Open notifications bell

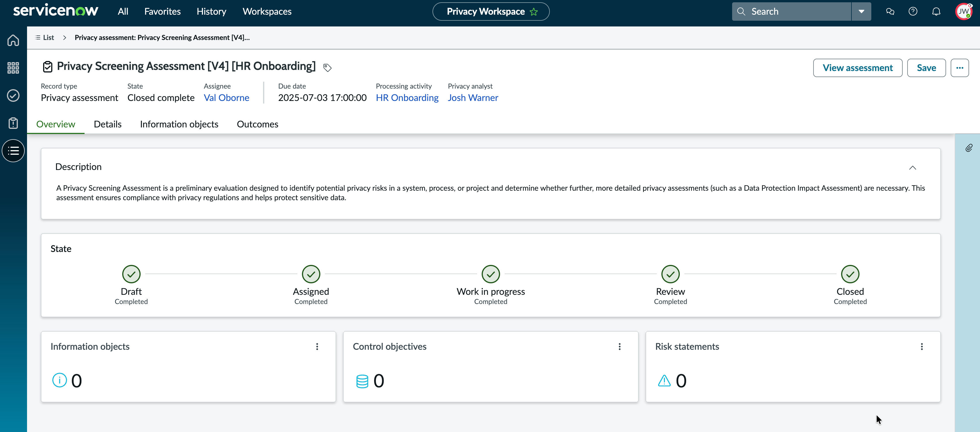(x=936, y=12)
